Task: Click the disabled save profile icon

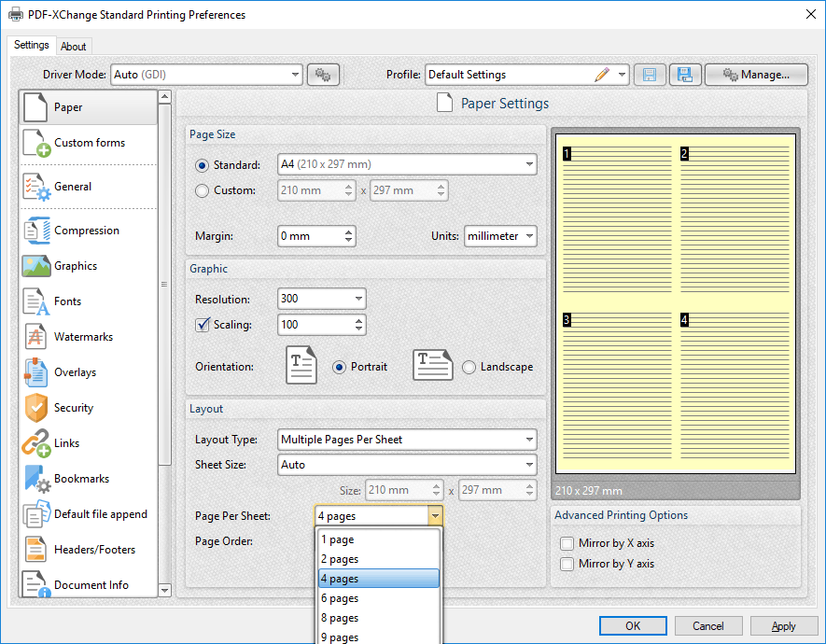Action: [x=650, y=75]
